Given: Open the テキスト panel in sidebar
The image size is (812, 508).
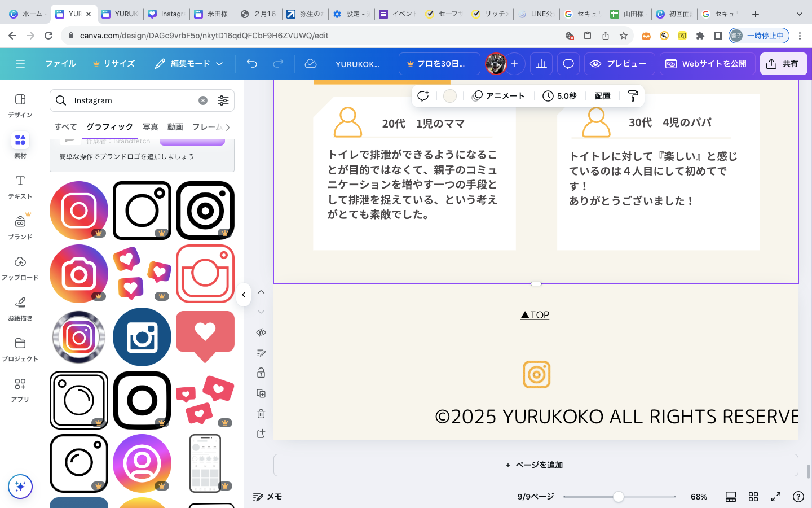Looking at the screenshot, I should tap(20, 187).
